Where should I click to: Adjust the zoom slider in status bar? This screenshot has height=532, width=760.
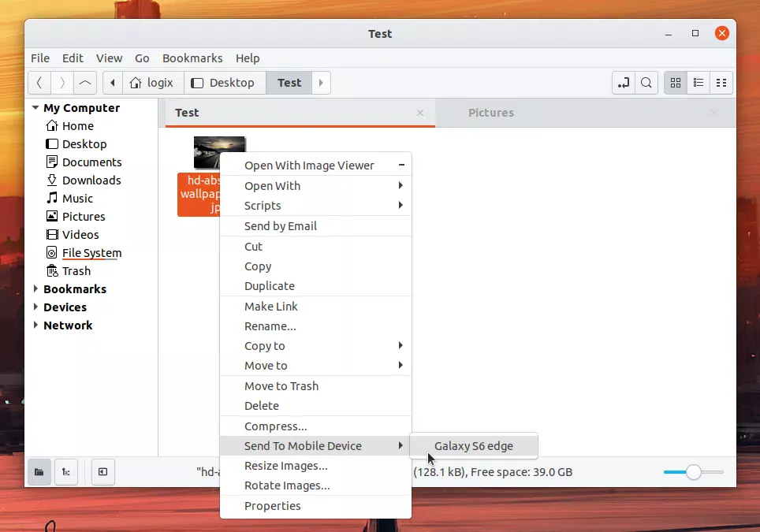[694, 472]
